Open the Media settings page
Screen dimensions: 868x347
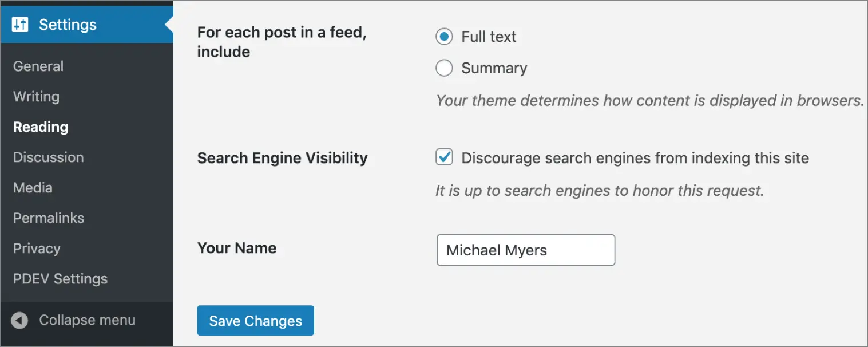click(33, 187)
